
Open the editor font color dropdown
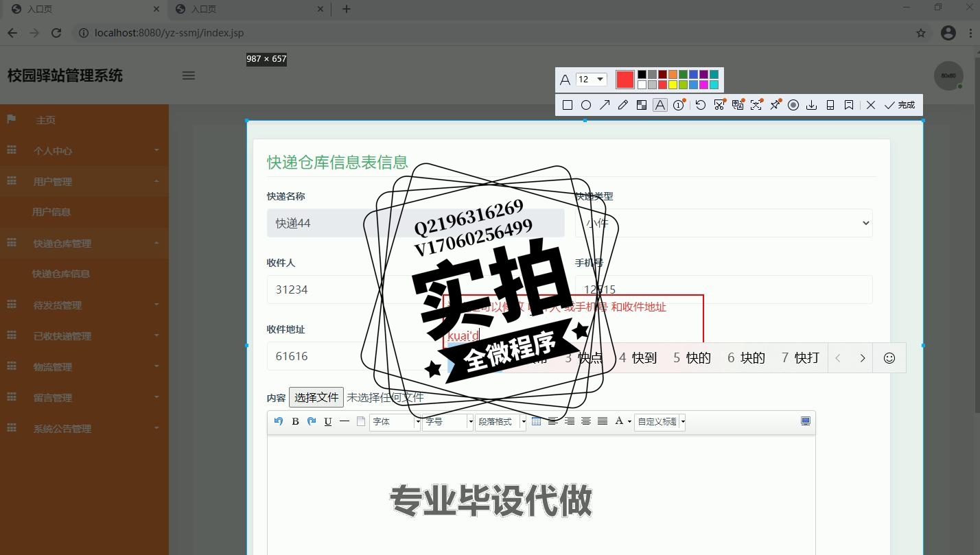point(622,421)
